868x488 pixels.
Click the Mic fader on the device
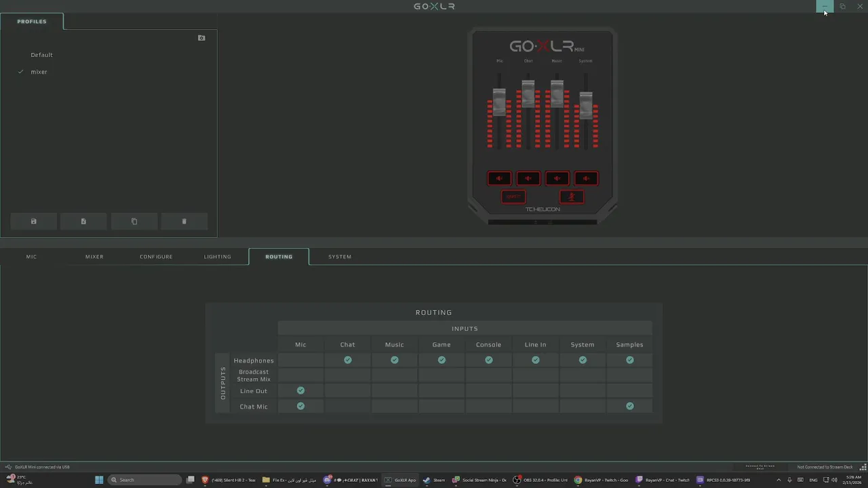pos(499,102)
